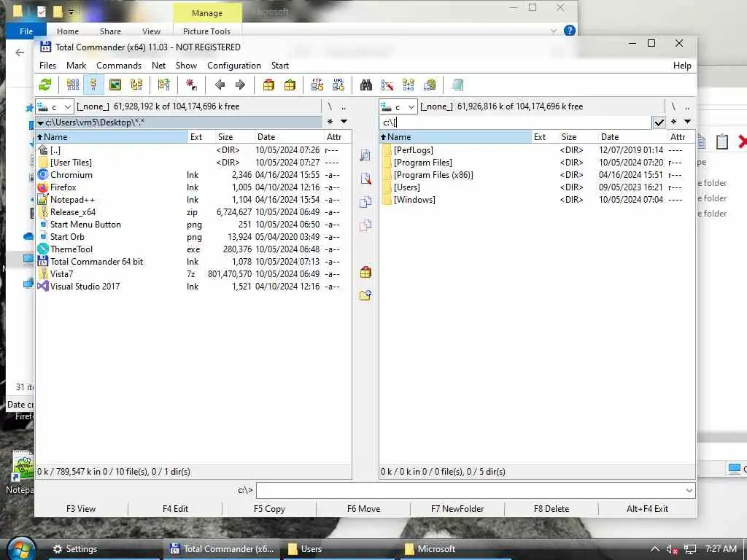This screenshot has width=747, height=560.
Task: Open Find Files binoculars icon
Action: tap(366, 85)
